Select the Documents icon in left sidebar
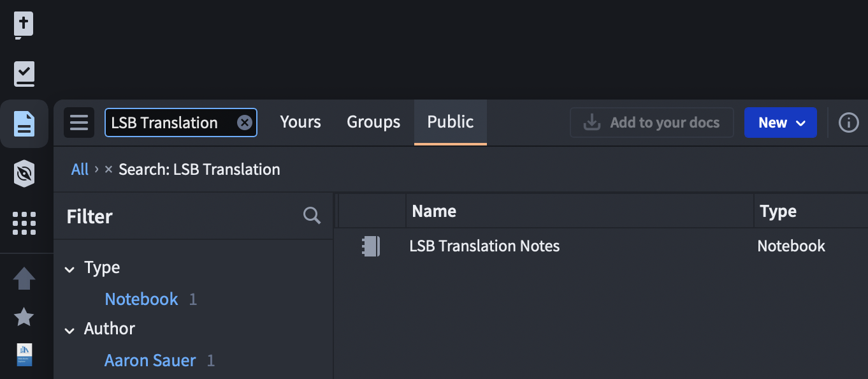 (x=24, y=123)
